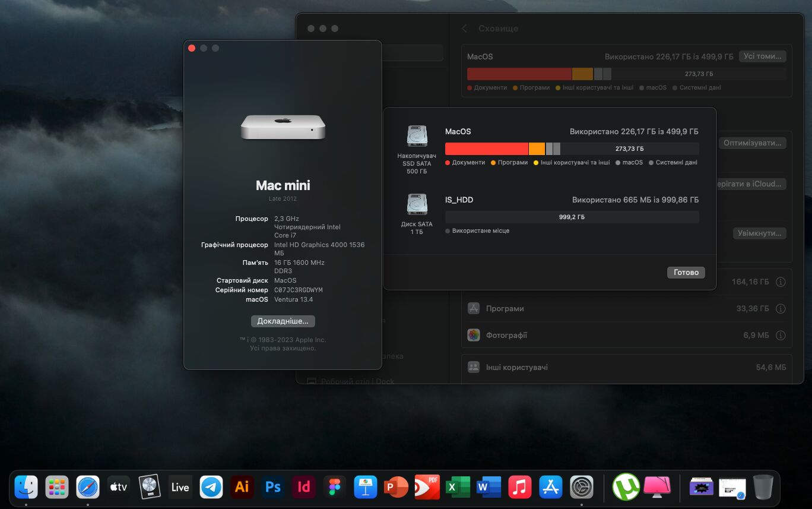The image size is (812, 509).
Task: Click the Увімкнути button
Action: (760, 233)
